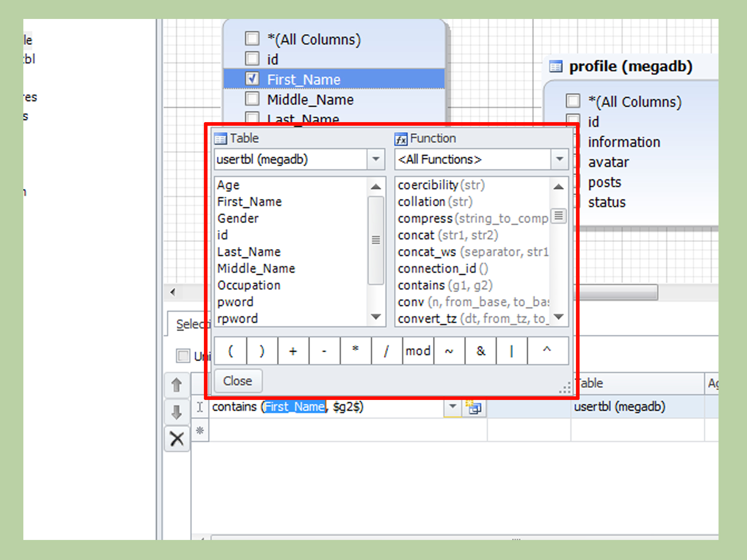Click scrollbar thumb in function list
This screenshot has width=747, height=560.
559,216
